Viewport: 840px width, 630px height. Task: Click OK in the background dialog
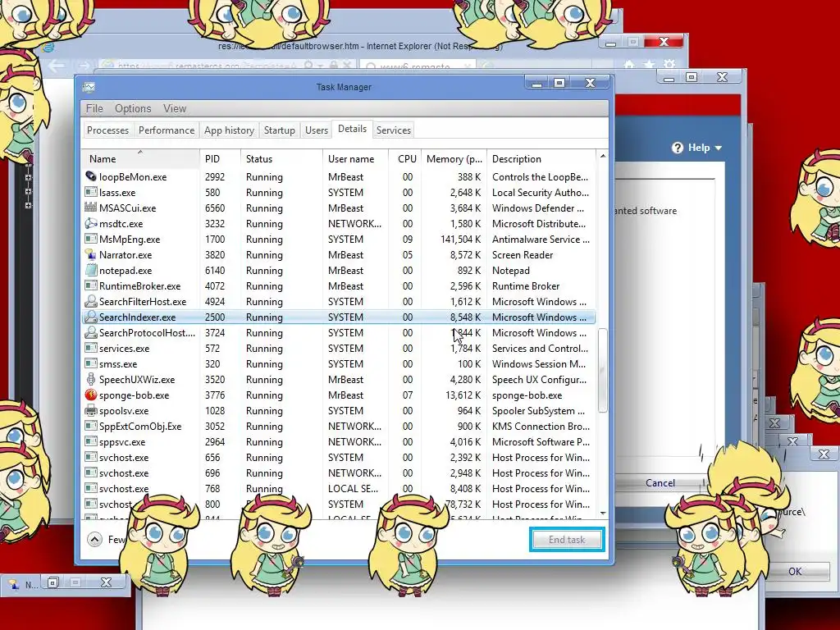(x=794, y=571)
